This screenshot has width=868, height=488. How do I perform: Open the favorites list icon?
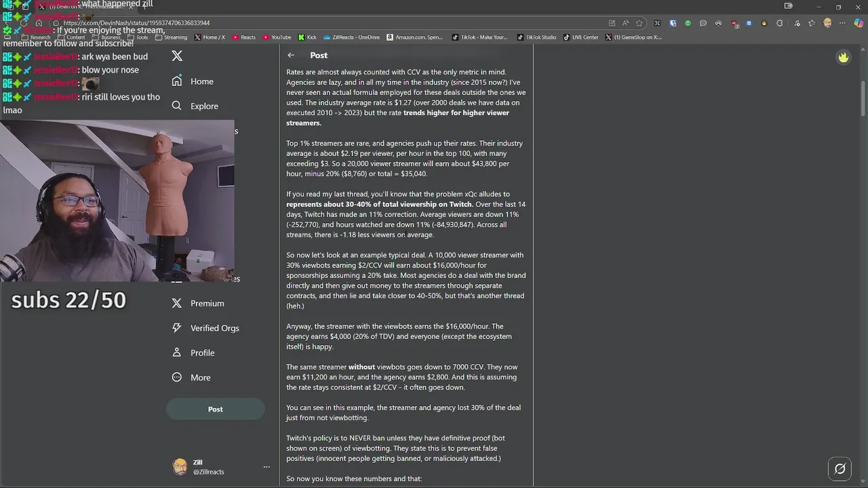pos(812,23)
